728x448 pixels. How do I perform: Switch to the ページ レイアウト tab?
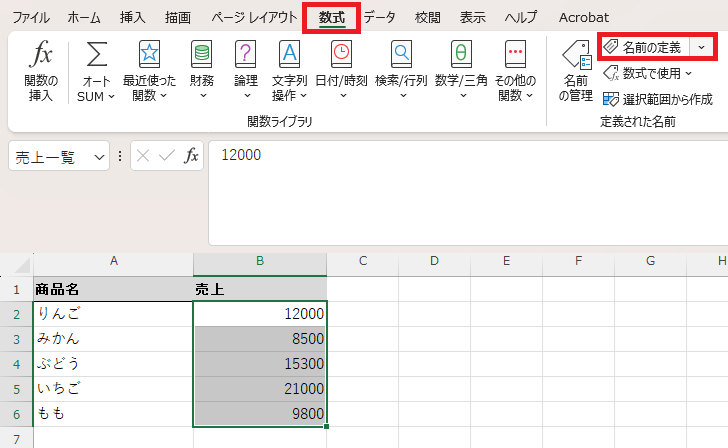point(254,18)
